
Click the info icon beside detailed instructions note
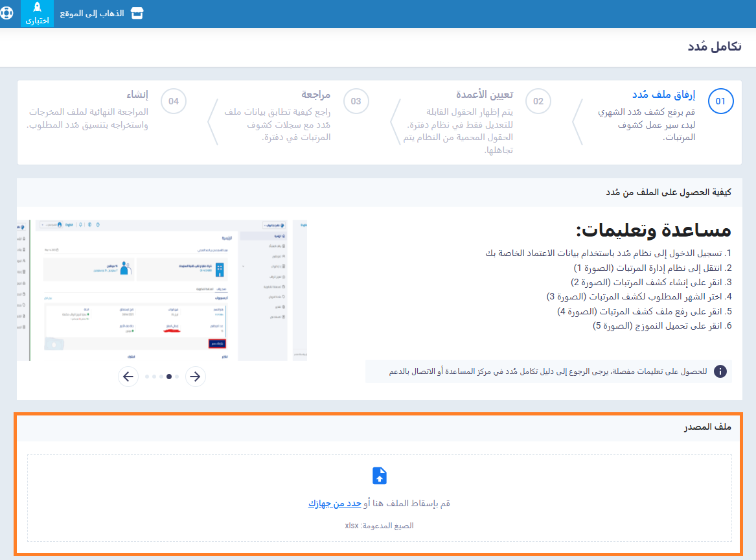click(x=720, y=371)
